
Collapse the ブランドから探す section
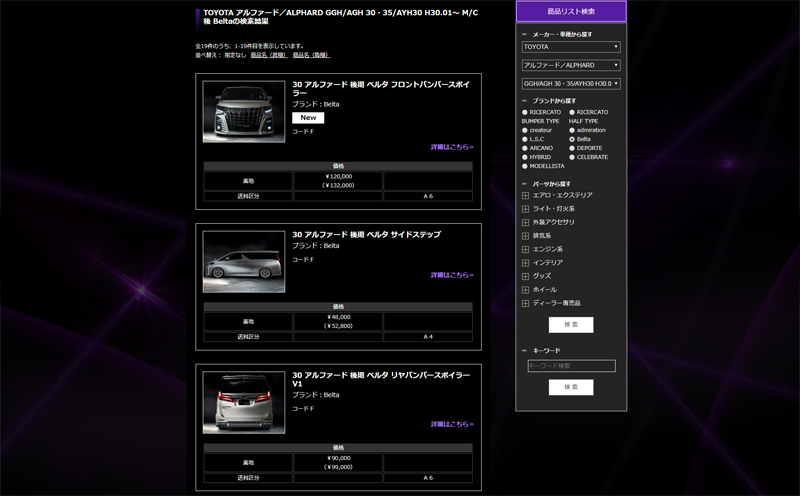pyautogui.click(x=524, y=101)
